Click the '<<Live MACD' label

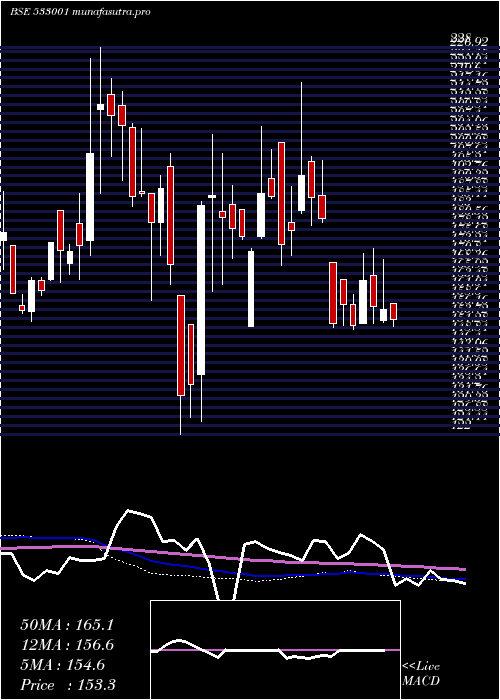(421, 674)
